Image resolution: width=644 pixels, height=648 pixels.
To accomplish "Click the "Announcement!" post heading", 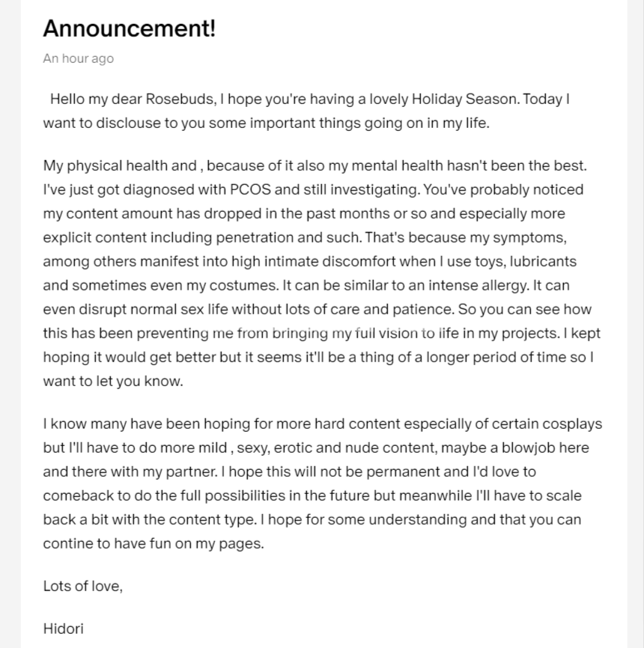I will click(129, 28).
